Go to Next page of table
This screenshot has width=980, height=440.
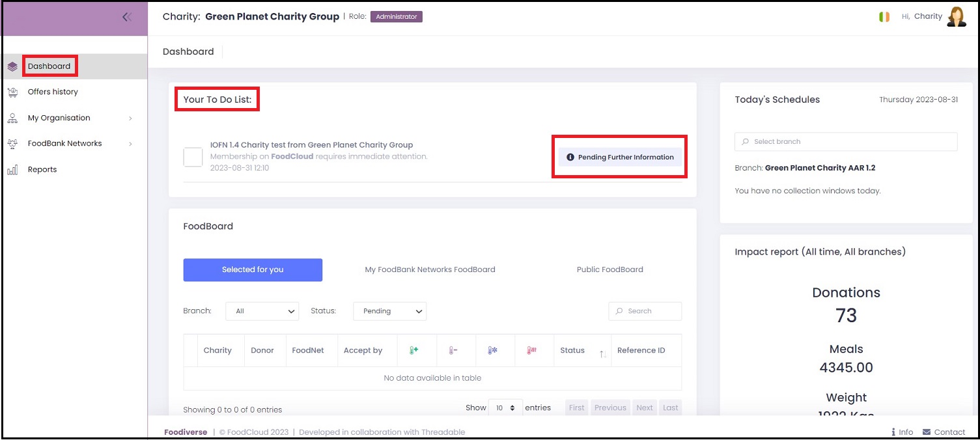click(645, 408)
